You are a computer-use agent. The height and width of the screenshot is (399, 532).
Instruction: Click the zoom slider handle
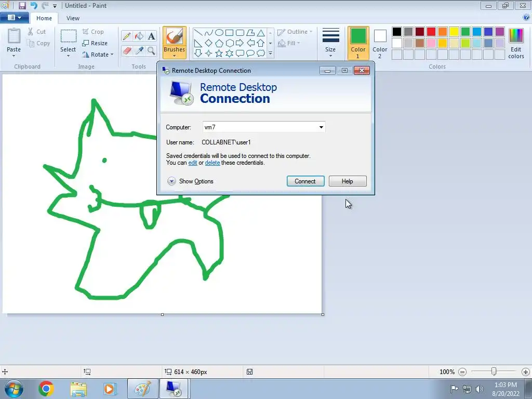(494, 372)
